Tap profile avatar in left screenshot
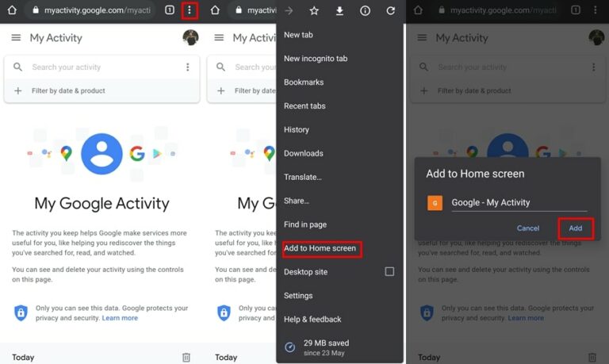 [x=190, y=37]
